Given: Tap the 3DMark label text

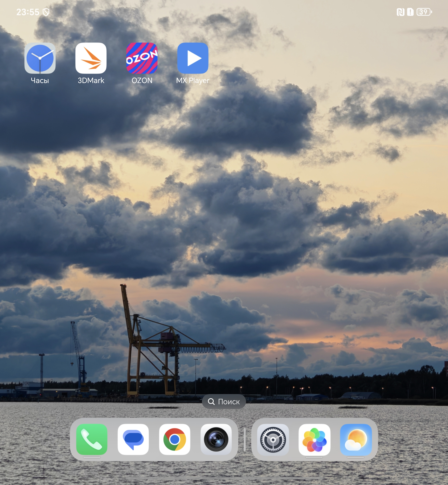Looking at the screenshot, I should pyautogui.click(x=91, y=80).
